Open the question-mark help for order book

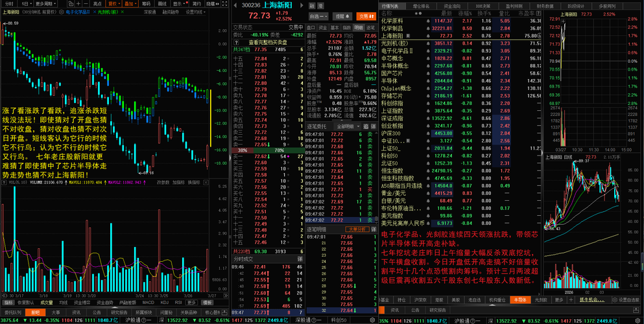pyautogui.click(x=236, y=43)
